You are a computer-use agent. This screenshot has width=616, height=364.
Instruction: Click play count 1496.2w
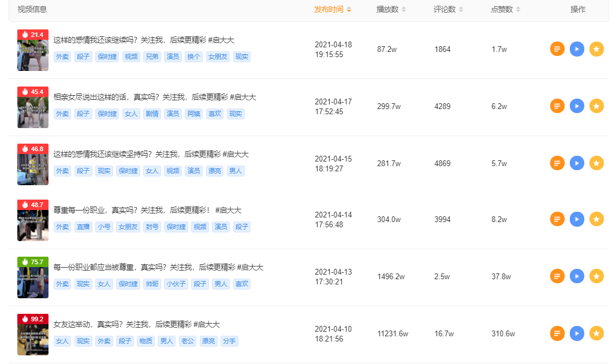pos(391,277)
